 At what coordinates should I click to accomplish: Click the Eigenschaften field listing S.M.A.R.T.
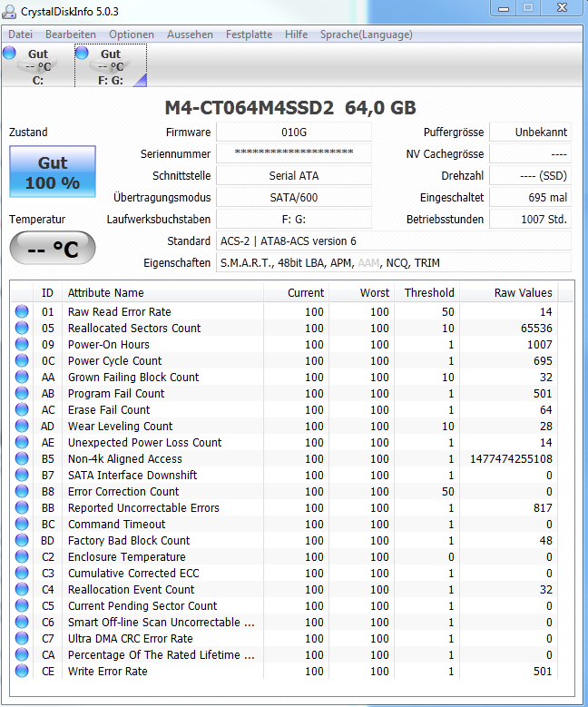tap(394, 262)
